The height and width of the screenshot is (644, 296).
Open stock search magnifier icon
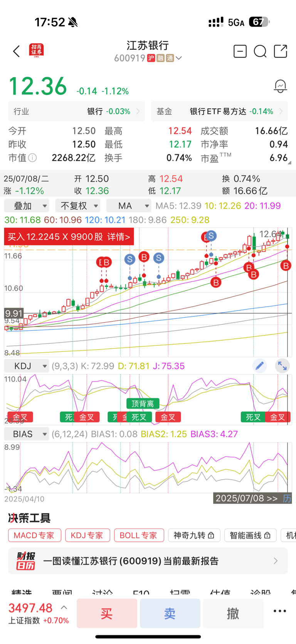pyautogui.click(x=260, y=51)
